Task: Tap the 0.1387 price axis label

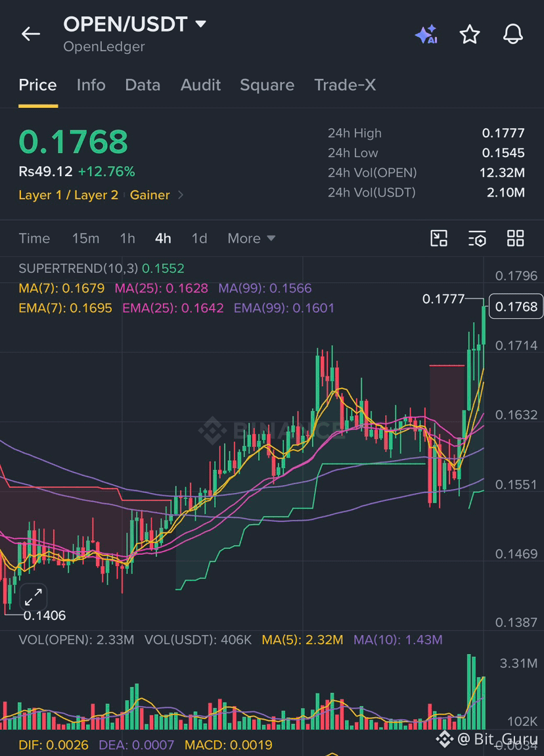Action: [x=516, y=623]
